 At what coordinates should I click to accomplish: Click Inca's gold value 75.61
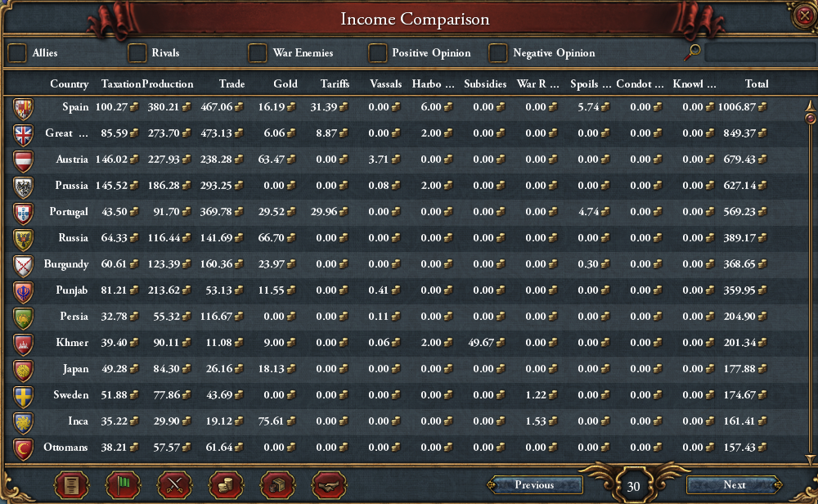pos(271,421)
